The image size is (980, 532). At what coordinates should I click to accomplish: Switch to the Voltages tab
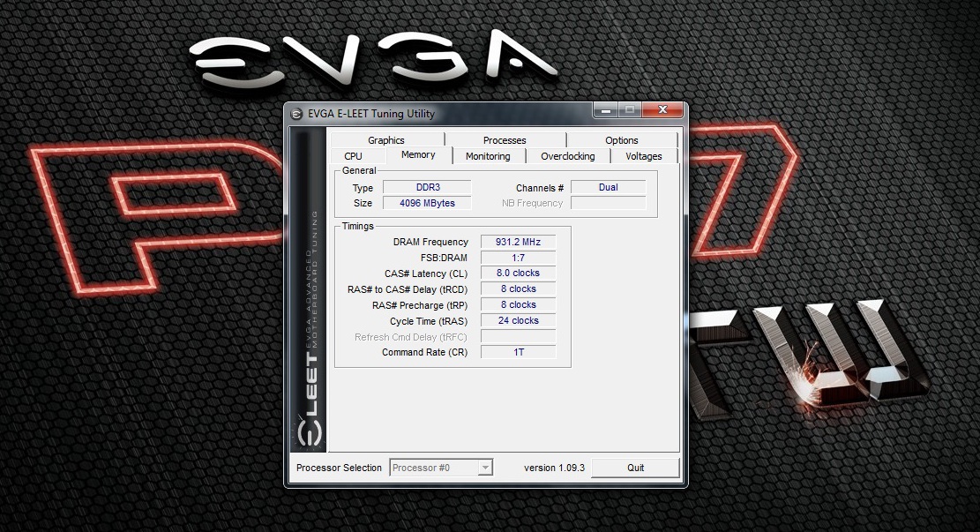click(644, 156)
